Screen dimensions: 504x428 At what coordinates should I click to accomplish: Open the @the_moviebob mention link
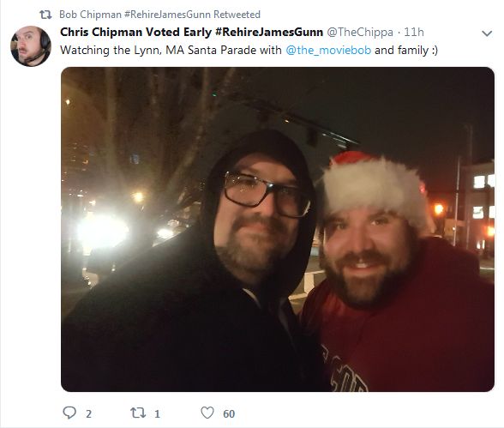point(328,50)
